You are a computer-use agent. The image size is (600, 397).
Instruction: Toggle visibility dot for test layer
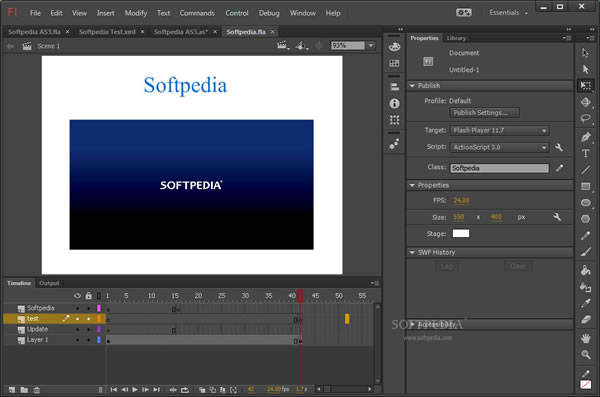(77, 319)
